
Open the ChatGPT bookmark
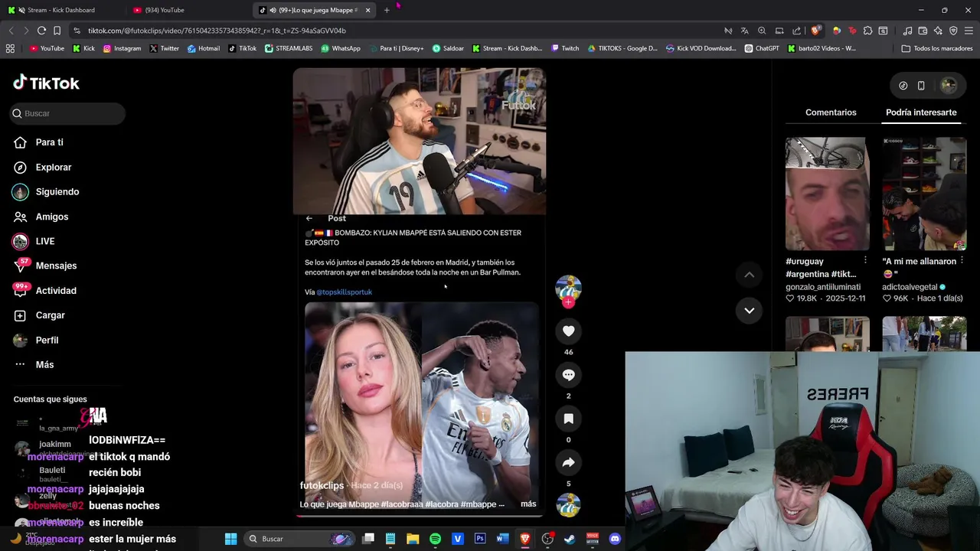point(762,48)
